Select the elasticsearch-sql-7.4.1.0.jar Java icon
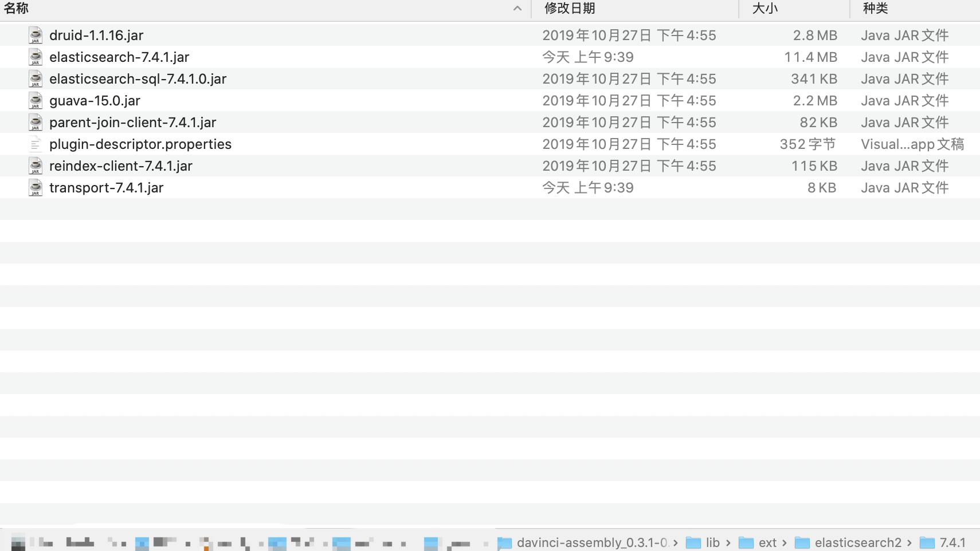Image resolution: width=980 pixels, height=551 pixels. [x=35, y=78]
